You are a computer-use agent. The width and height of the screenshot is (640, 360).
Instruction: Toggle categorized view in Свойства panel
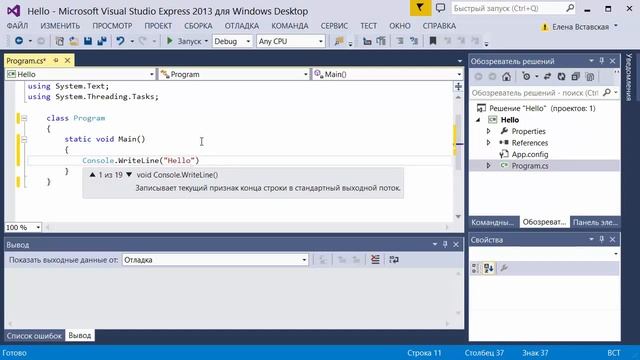click(476, 268)
